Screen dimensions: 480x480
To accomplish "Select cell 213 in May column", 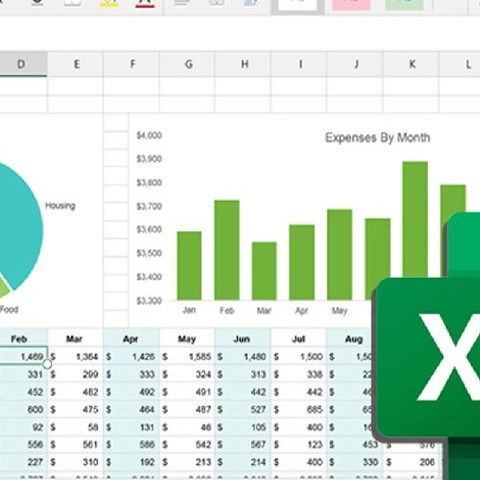I will [x=187, y=462].
